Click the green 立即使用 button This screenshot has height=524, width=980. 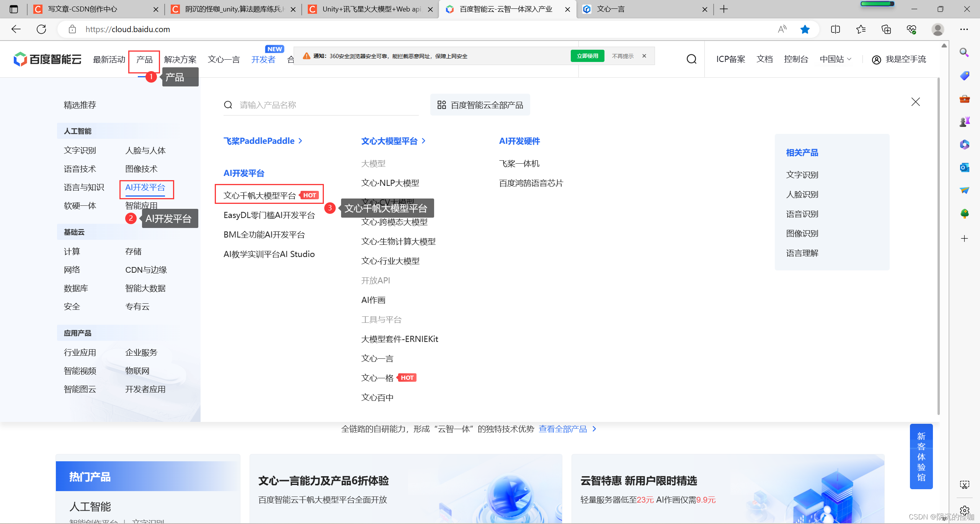click(x=587, y=56)
